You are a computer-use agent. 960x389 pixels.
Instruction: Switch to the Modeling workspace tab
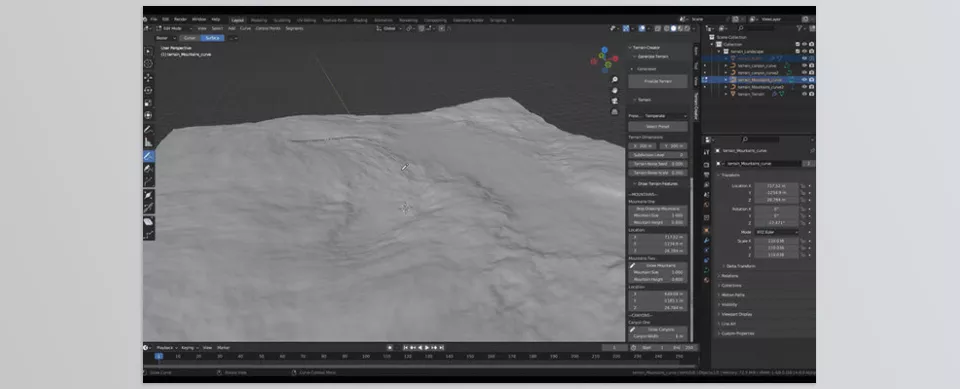click(x=259, y=20)
